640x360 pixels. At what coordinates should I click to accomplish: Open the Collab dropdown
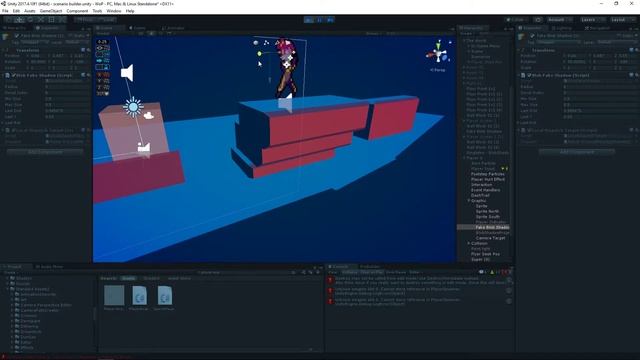tap(516, 20)
